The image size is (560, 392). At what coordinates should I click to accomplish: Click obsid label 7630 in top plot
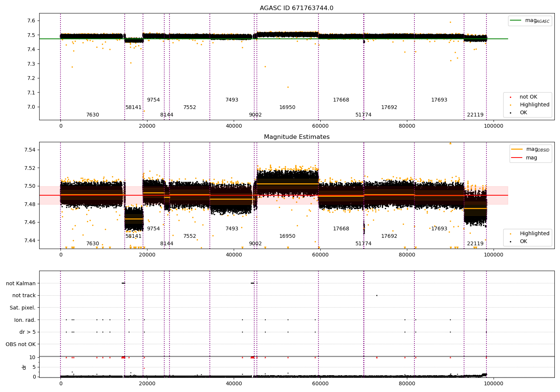pos(93,115)
